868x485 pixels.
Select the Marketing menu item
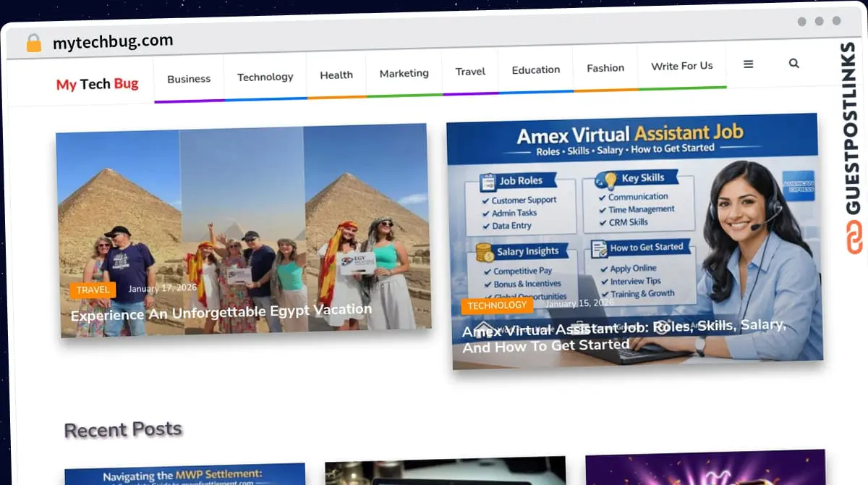(x=404, y=73)
